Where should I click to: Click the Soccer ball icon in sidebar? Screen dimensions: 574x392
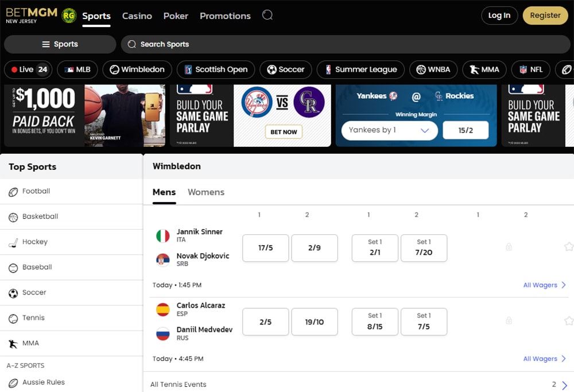(x=13, y=293)
